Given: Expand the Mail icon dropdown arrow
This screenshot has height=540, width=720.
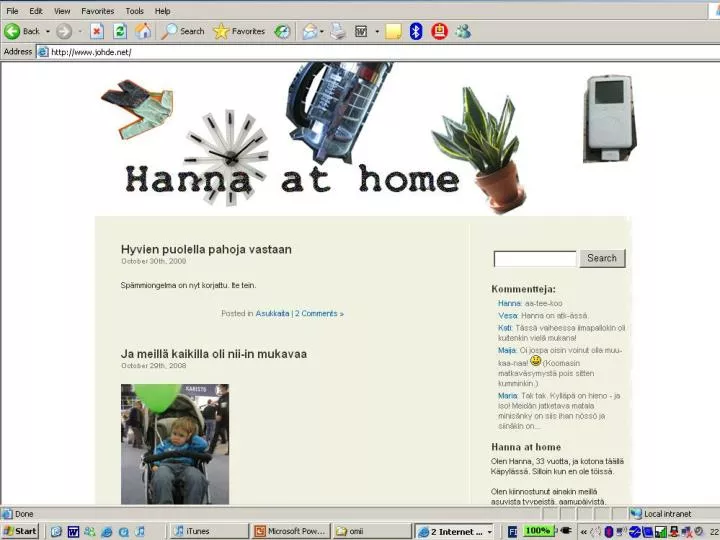Looking at the screenshot, I should [x=321, y=32].
